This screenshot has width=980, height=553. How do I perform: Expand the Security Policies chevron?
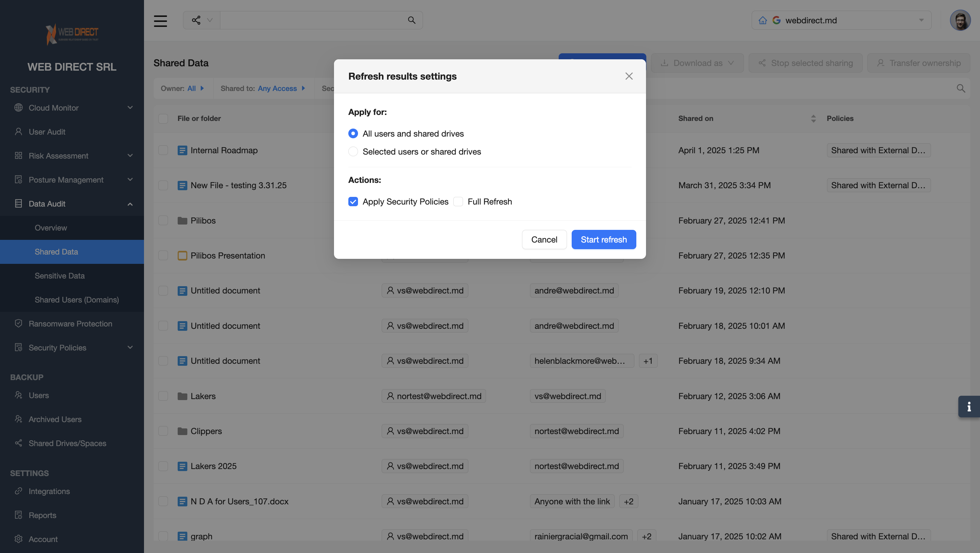click(130, 347)
